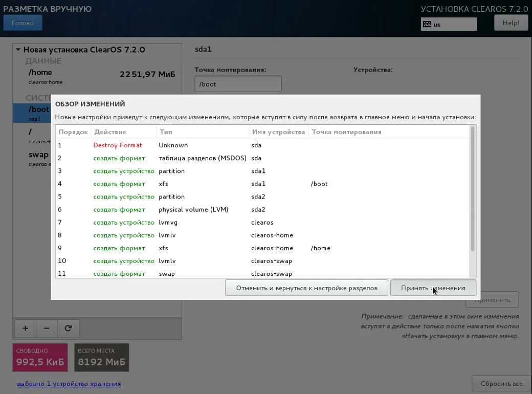This screenshot has width=532, height=394.
Task: Click the СВОБОДНО 992,5 КиБ box
Action: coord(40,357)
